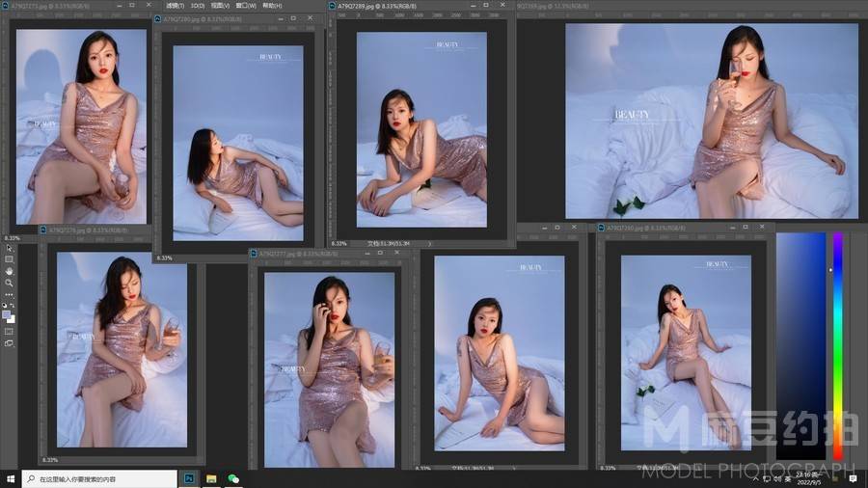Click the Ps icon of A79Q7277.jpg window
Image resolution: width=868 pixels, height=488 pixels.
pyautogui.click(x=254, y=254)
